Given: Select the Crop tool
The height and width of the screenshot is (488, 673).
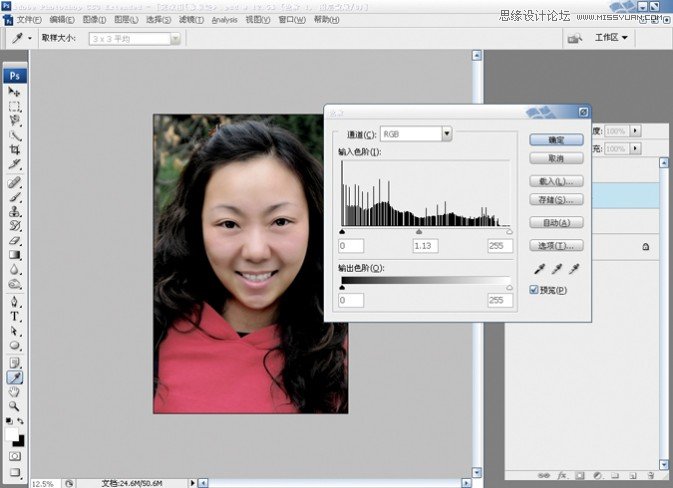Looking at the screenshot, I should tap(14, 150).
